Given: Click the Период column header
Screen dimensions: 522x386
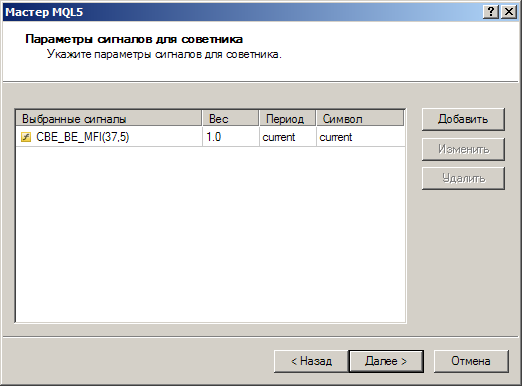Looking at the screenshot, I should [x=287, y=119].
